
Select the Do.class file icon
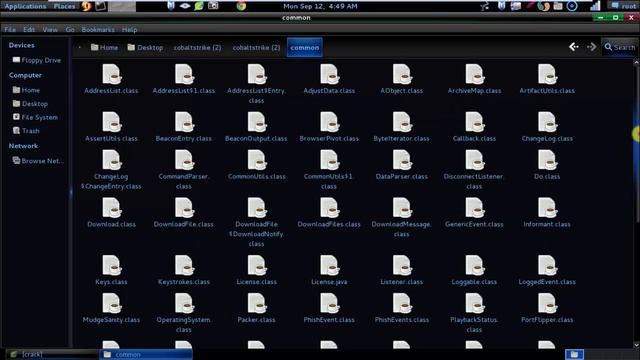pos(547,160)
